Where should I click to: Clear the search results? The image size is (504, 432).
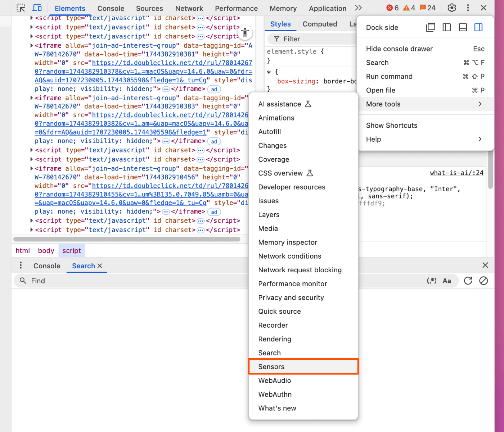(483, 281)
